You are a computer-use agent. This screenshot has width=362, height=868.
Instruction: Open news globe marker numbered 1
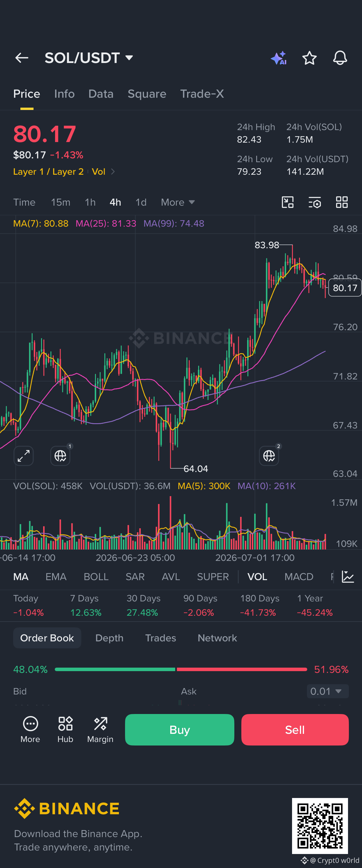(61, 456)
